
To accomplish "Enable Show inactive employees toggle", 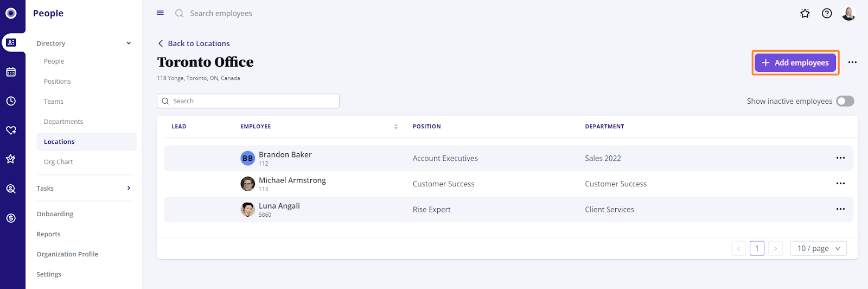I will pyautogui.click(x=845, y=101).
